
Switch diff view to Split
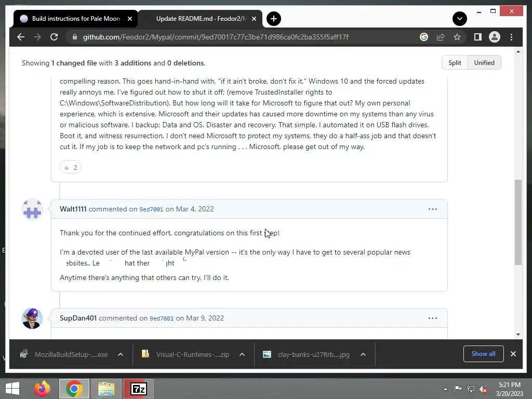(455, 63)
